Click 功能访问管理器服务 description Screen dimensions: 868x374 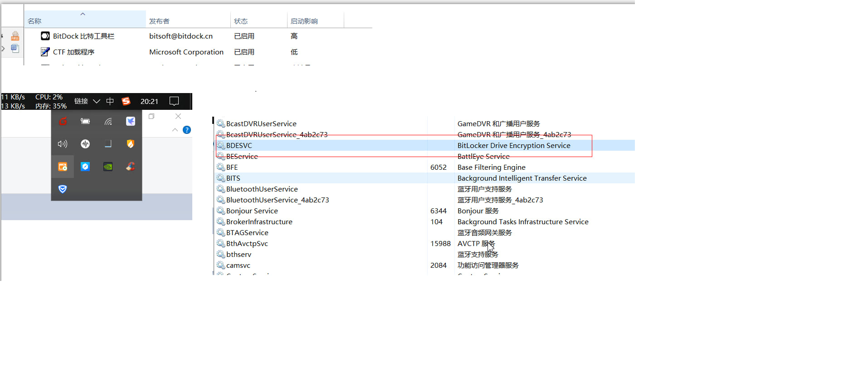[488, 265]
